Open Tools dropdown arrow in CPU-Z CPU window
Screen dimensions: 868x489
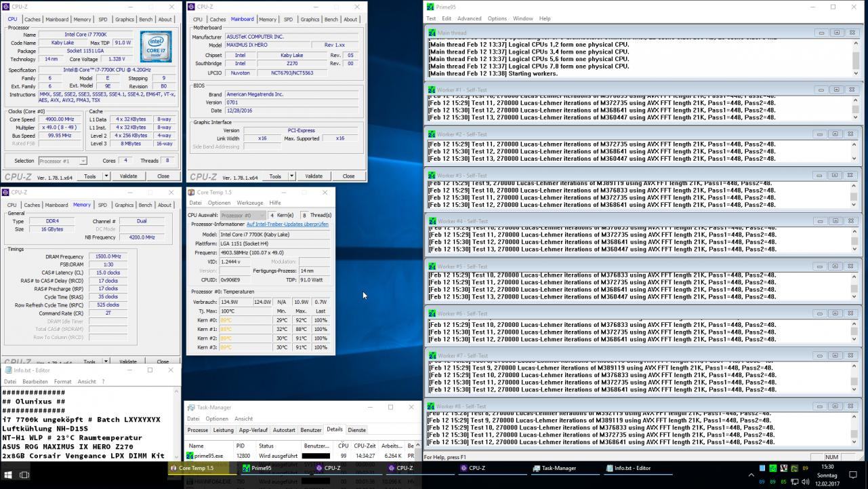click(106, 176)
